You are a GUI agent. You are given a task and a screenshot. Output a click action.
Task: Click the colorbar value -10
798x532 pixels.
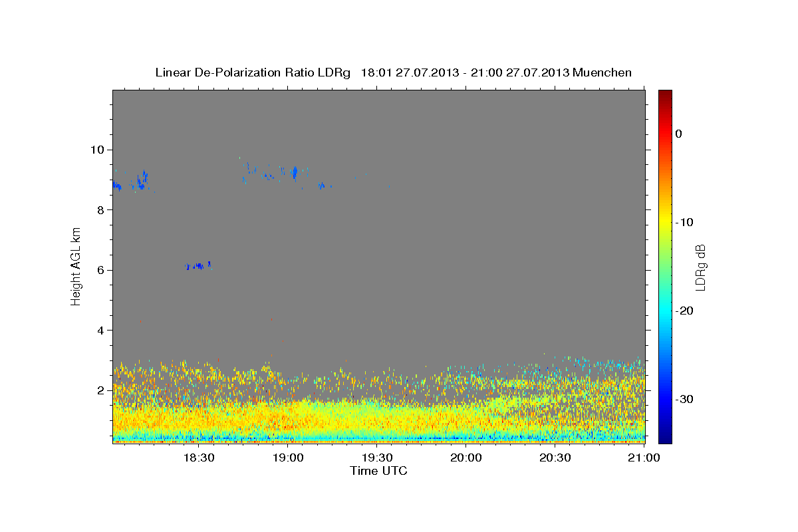pos(684,222)
